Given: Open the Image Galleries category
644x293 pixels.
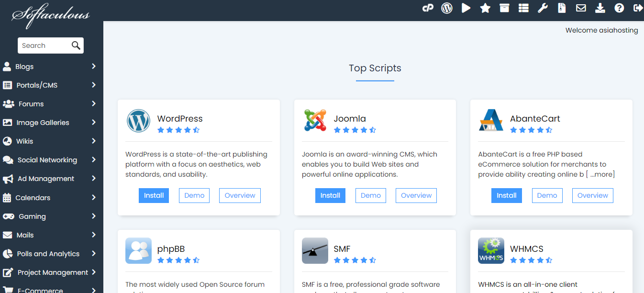Looking at the screenshot, I should click(x=43, y=123).
